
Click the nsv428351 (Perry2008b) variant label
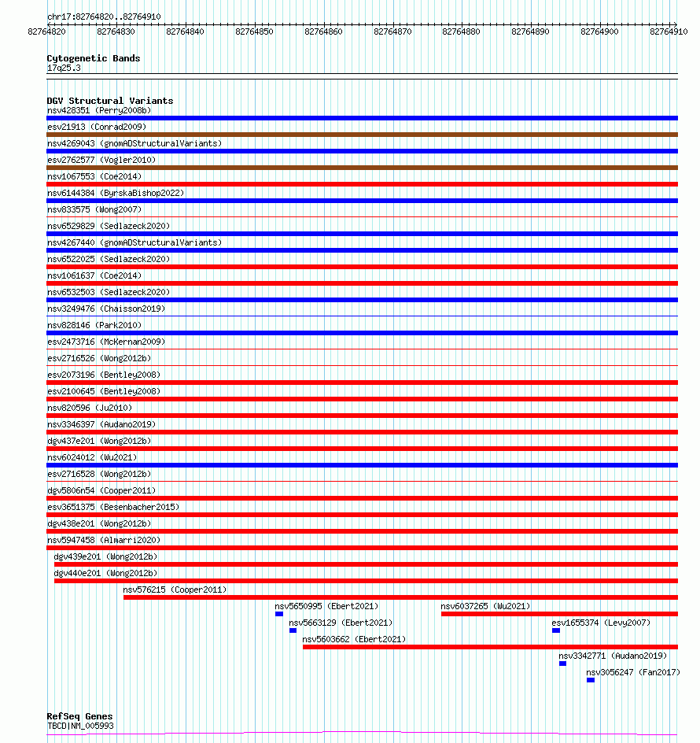[x=99, y=110]
